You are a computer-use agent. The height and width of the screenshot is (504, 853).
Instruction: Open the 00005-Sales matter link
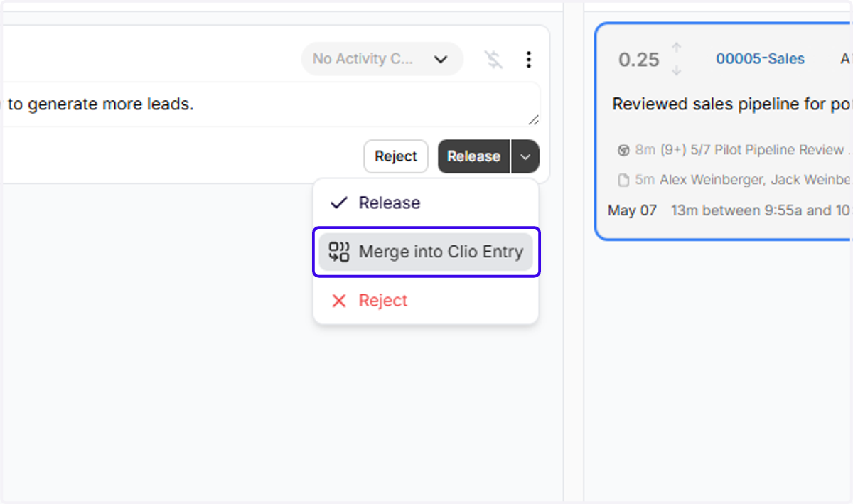pos(760,59)
